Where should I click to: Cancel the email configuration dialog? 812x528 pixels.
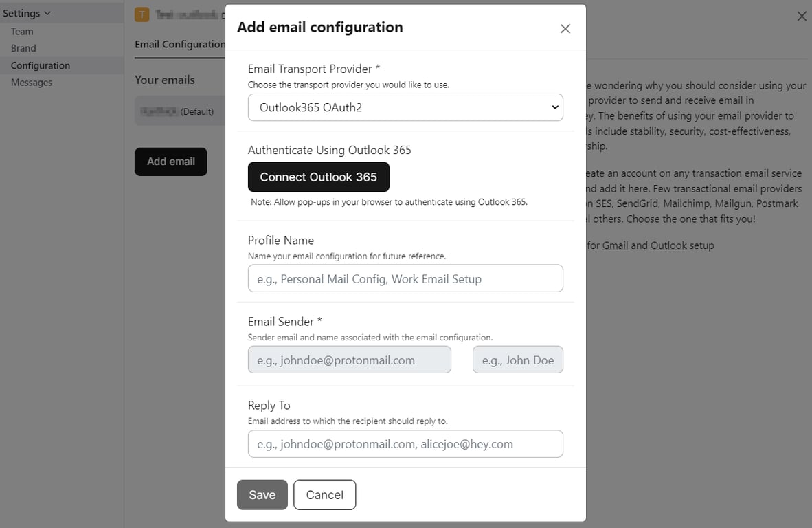[324, 495]
